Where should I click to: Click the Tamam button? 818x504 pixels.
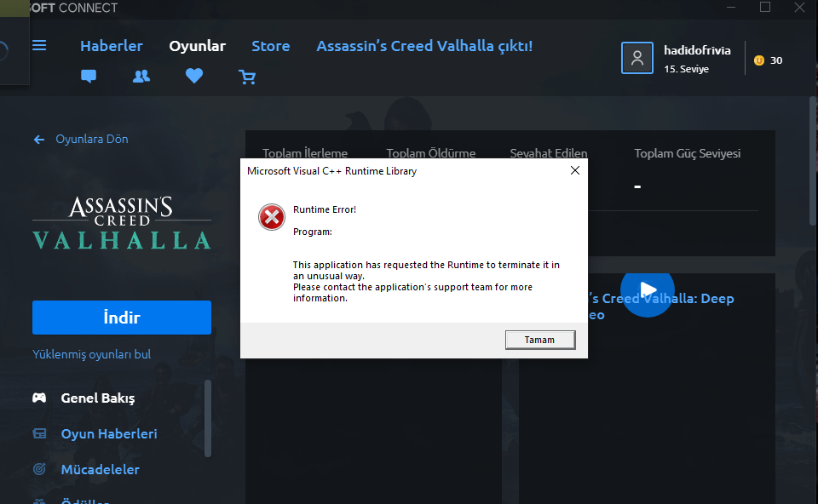[540, 340]
